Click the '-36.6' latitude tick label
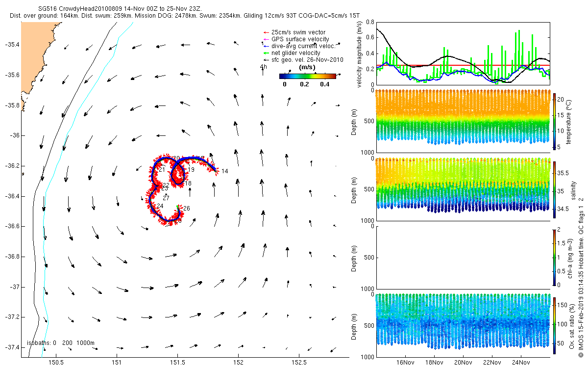The width and height of the screenshot is (588, 368). point(12,226)
